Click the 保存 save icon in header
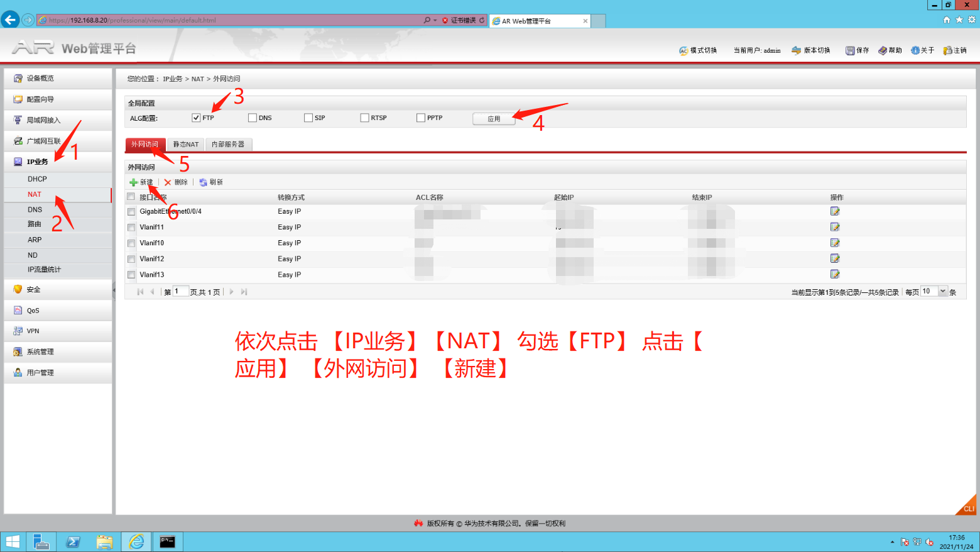The height and width of the screenshot is (552, 980). 850,50
